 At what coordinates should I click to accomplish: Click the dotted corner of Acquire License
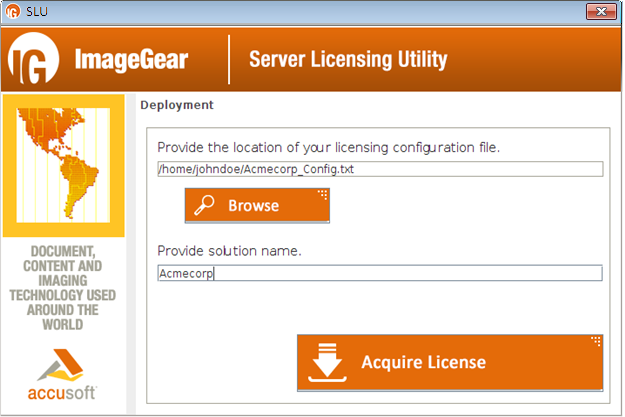[596, 342]
